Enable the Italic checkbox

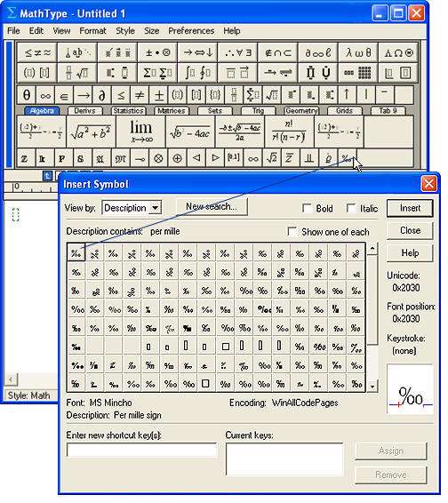pos(351,208)
